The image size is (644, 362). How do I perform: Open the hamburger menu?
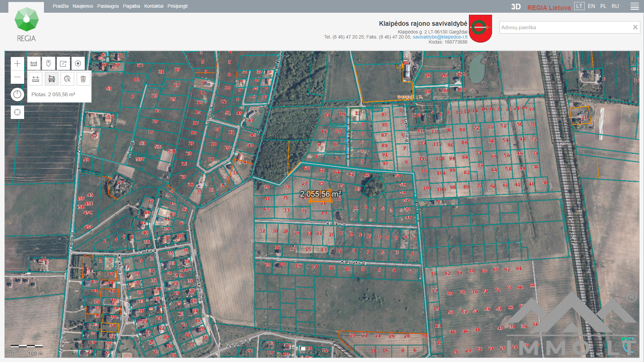(x=635, y=6)
